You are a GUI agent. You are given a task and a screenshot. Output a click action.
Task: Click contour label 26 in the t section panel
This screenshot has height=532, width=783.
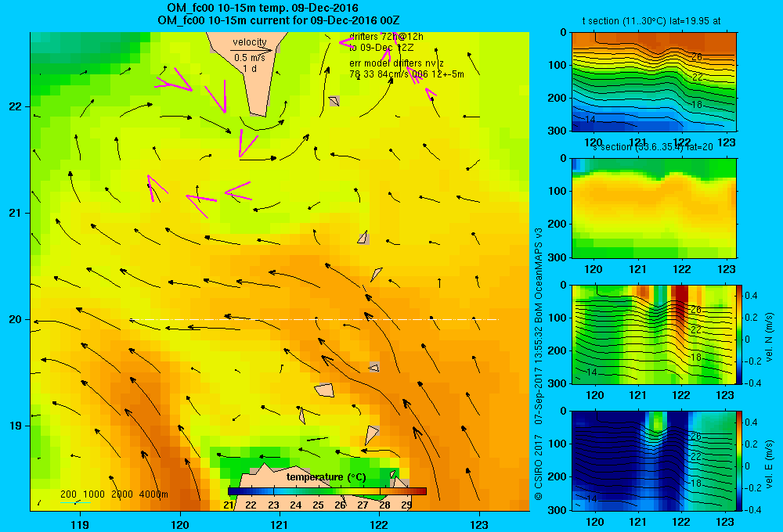pyautogui.click(x=697, y=57)
